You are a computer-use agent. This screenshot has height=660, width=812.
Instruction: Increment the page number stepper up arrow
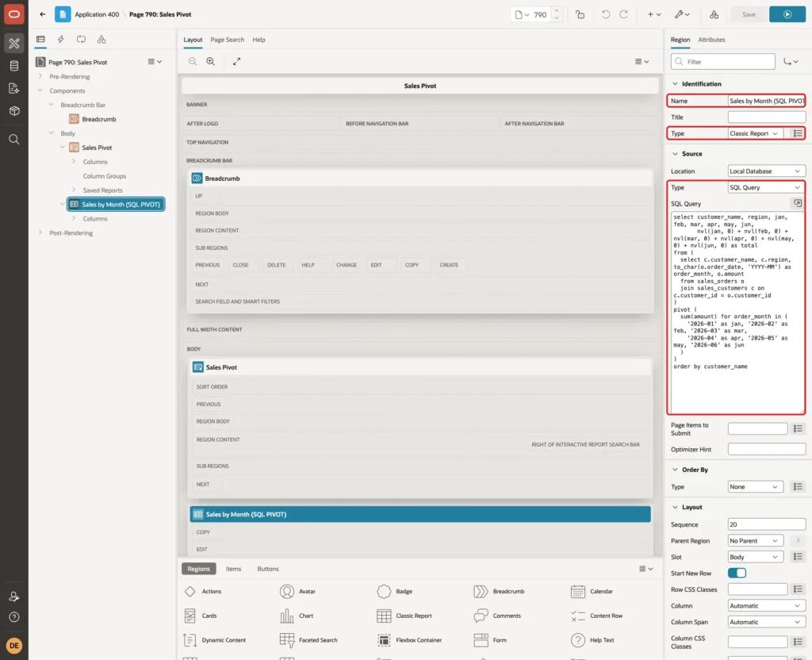(x=557, y=10)
